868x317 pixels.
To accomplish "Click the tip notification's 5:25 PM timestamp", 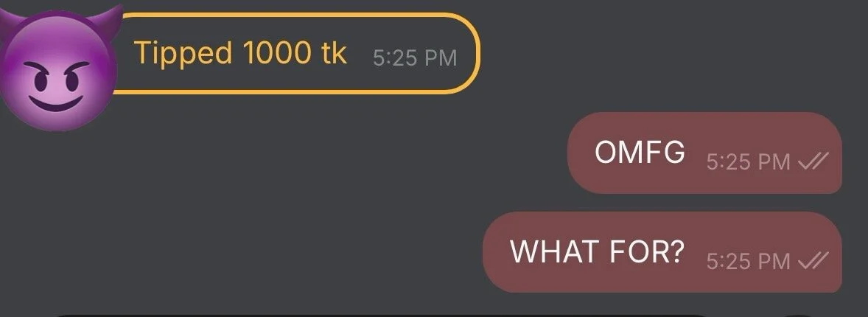I will [x=415, y=58].
